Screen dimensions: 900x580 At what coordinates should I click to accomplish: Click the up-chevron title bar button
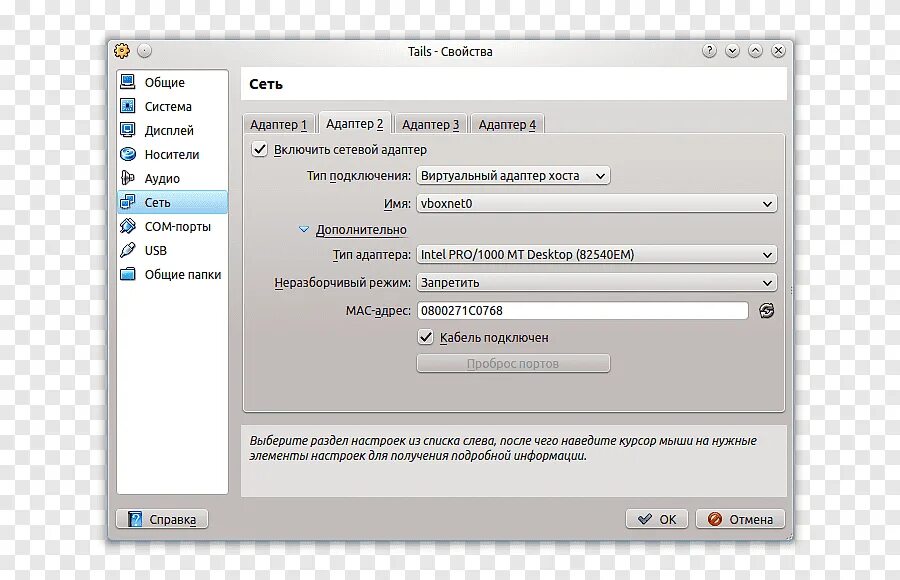(755, 51)
